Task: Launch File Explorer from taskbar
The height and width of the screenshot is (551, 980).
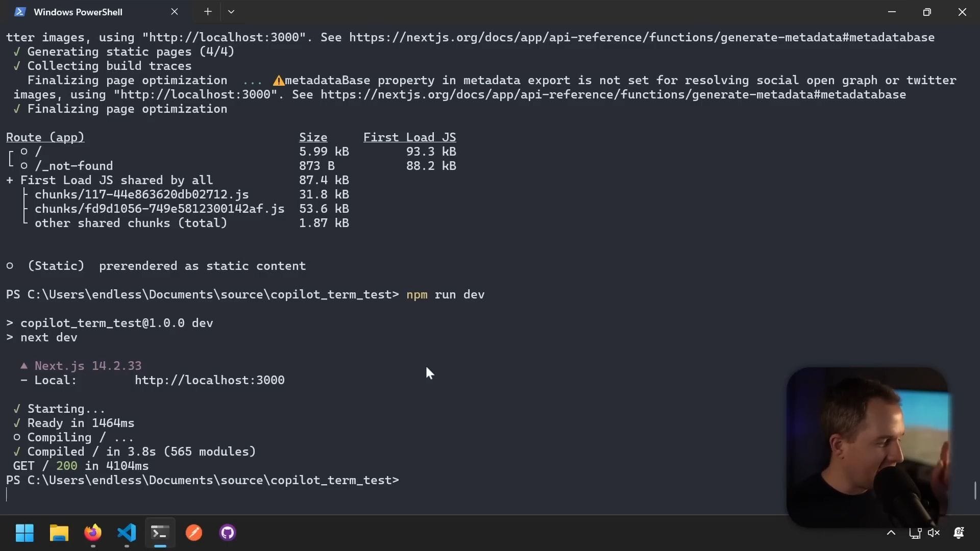Action: click(x=59, y=533)
